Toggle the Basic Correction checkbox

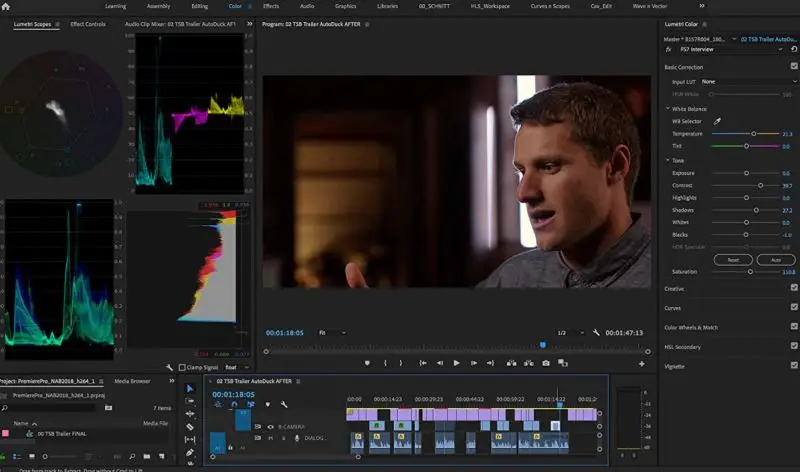pyautogui.click(x=794, y=66)
